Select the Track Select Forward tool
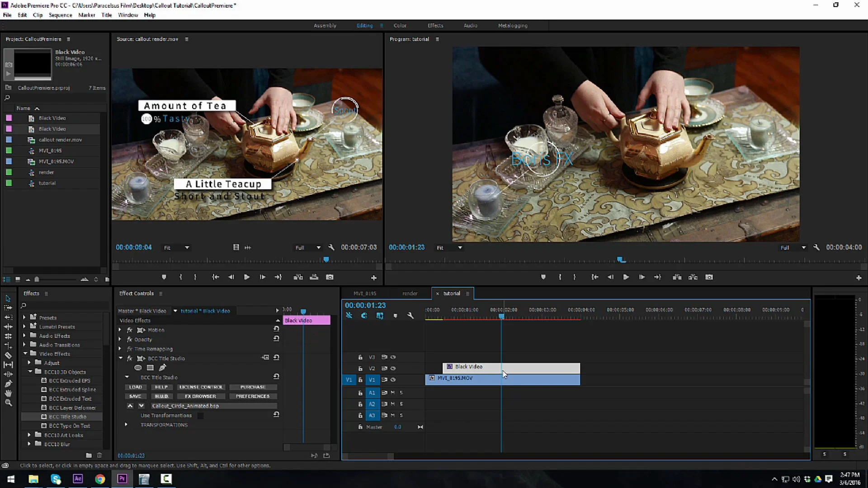This screenshot has width=868, height=488. click(x=8, y=307)
